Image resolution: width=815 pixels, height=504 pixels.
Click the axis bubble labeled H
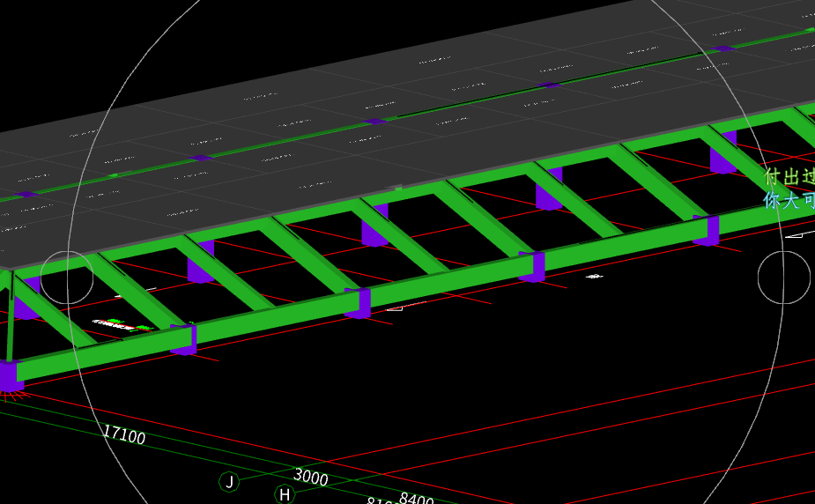point(285,494)
